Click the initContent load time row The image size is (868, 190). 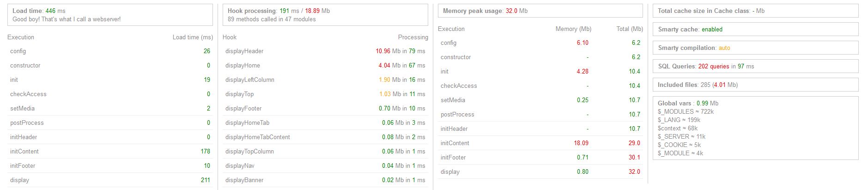click(110, 151)
